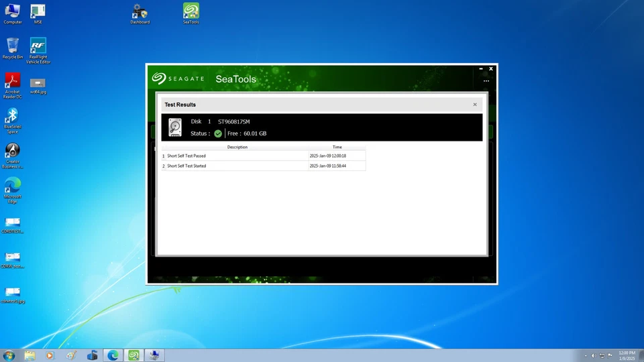Open the SeaTools desktop shortcut

pos(191,12)
